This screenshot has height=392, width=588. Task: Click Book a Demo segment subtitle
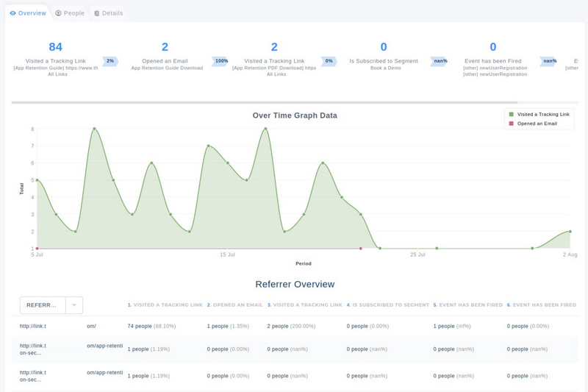385,68
